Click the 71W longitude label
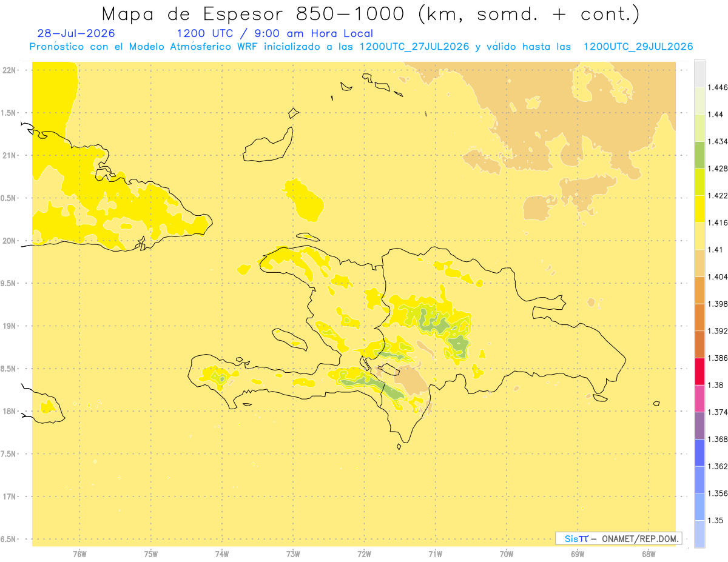 pos(435,554)
